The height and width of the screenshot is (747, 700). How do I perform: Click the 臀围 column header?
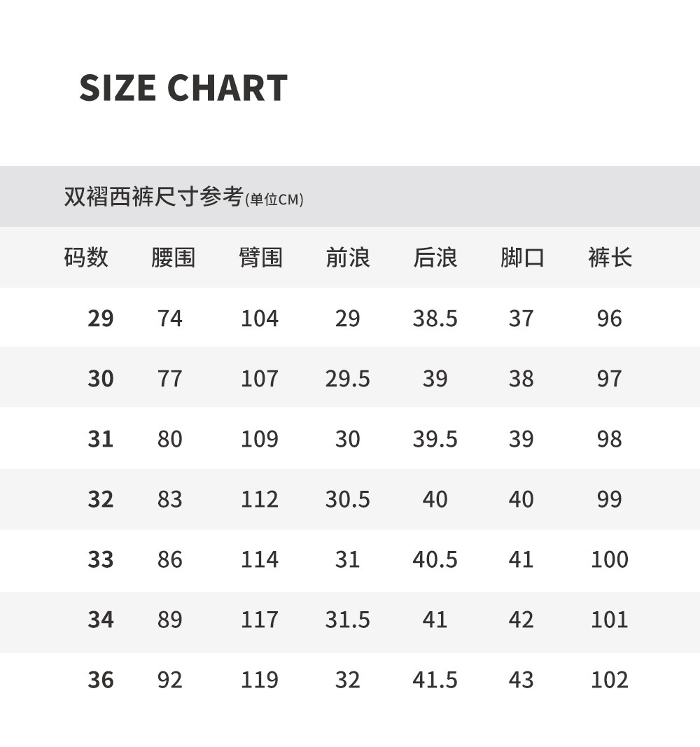[260, 257]
